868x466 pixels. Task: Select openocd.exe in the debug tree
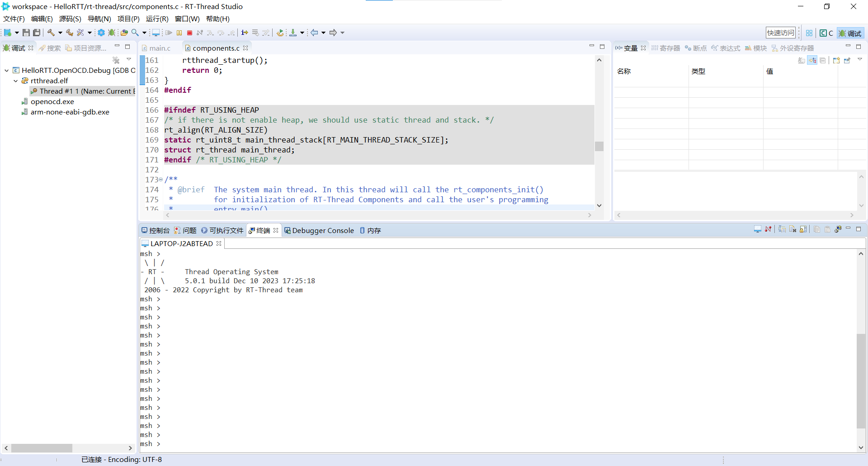click(48, 102)
